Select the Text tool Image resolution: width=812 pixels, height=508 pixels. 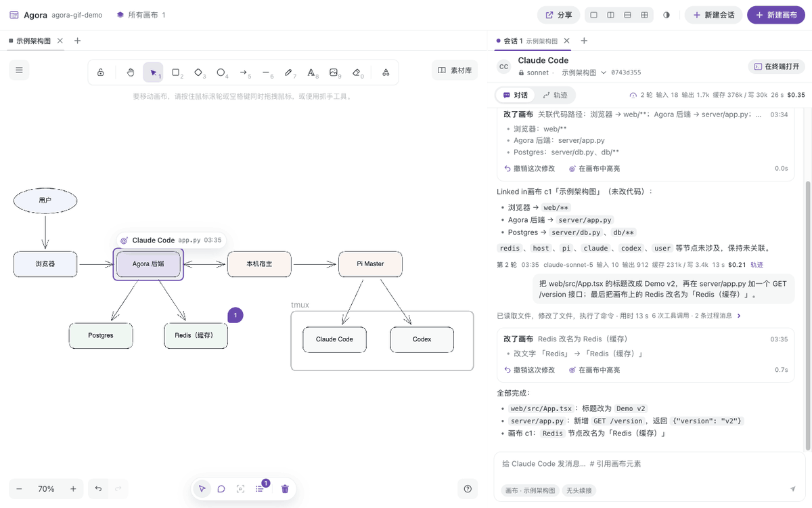tap(311, 72)
